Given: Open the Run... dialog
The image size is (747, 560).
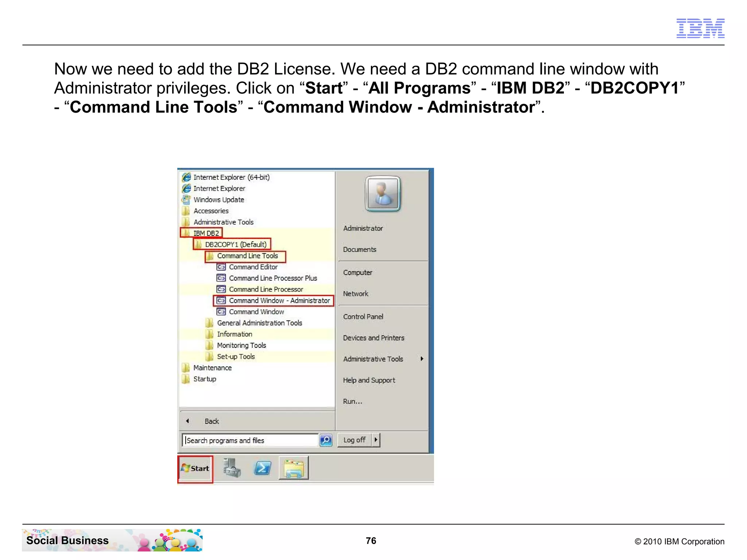Looking at the screenshot, I should tap(352, 401).
